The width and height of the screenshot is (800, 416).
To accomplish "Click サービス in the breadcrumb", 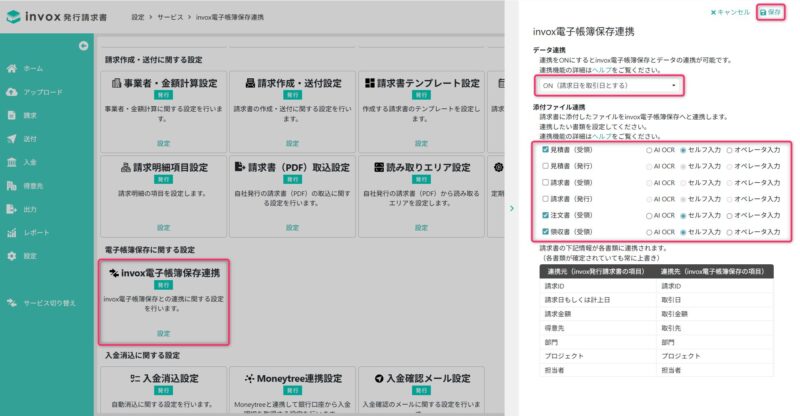I will [x=170, y=17].
